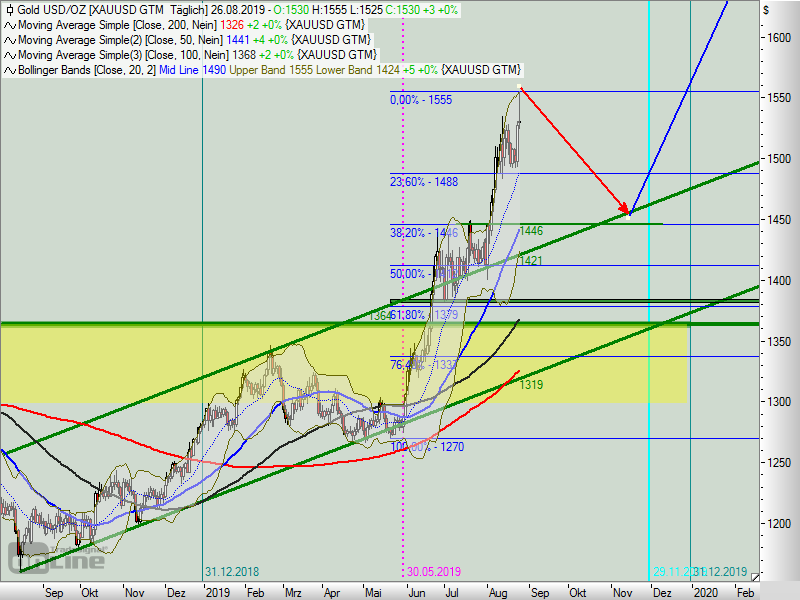800x600 pixels.
Task: Click the Jun label on time axis
Action: click(417, 592)
